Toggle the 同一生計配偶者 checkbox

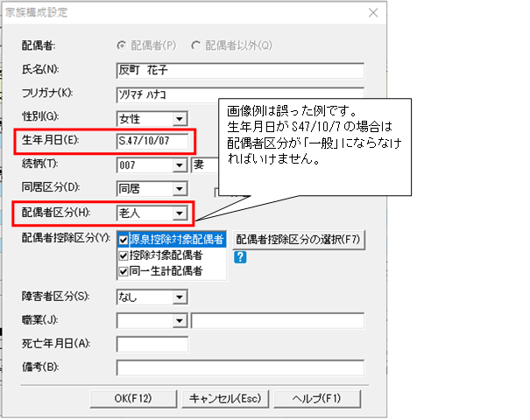point(124,271)
